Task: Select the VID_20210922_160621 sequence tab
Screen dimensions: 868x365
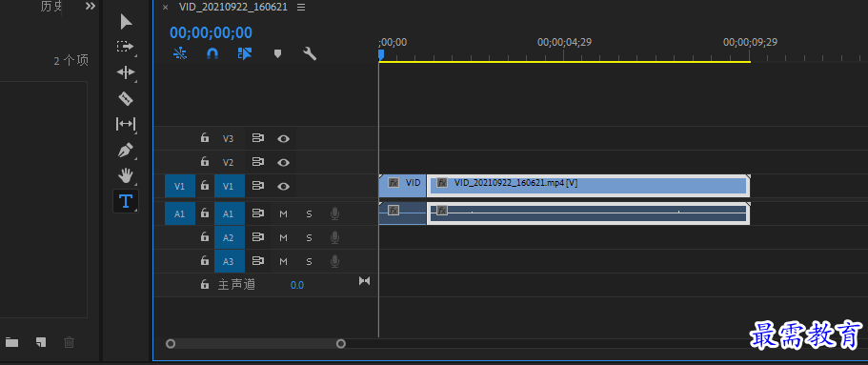Action: point(233,7)
